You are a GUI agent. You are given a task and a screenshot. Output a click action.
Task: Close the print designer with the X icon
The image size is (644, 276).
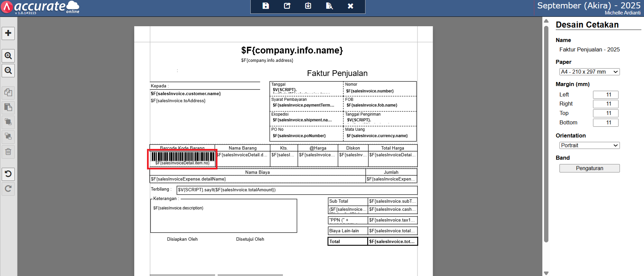[350, 6]
